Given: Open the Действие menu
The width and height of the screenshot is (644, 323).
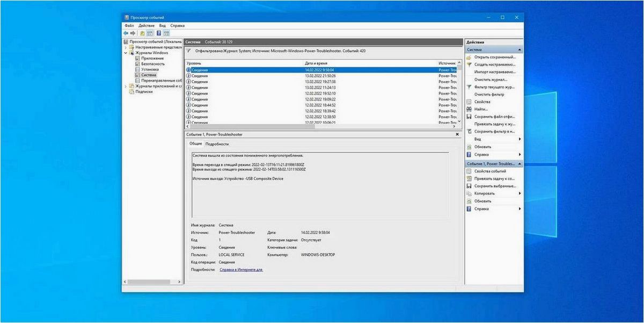Looking at the screenshot, I should (x=147, y=25).
